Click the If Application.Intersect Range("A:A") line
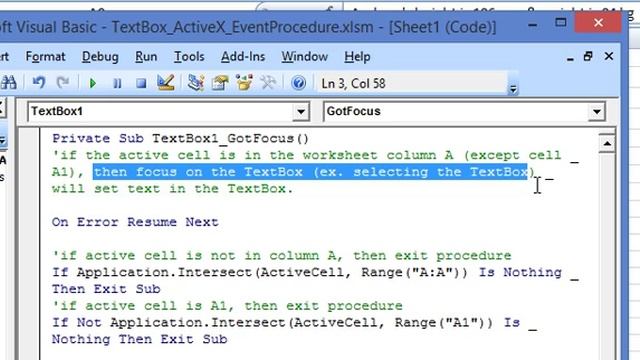Viewport: 640px width, 360px height. [x=315, y=272]
